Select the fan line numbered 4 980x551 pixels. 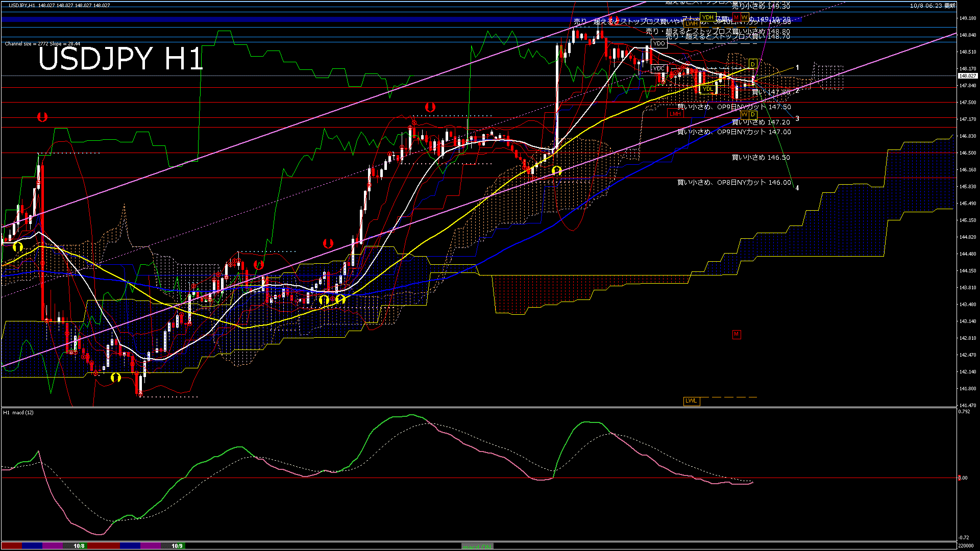coord(797,188)
